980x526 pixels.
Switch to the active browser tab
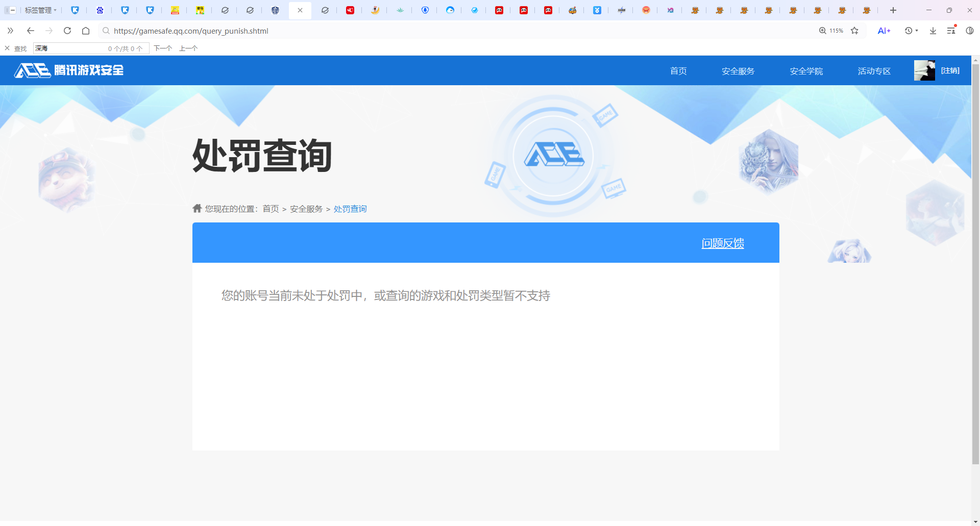click(300, 10)
